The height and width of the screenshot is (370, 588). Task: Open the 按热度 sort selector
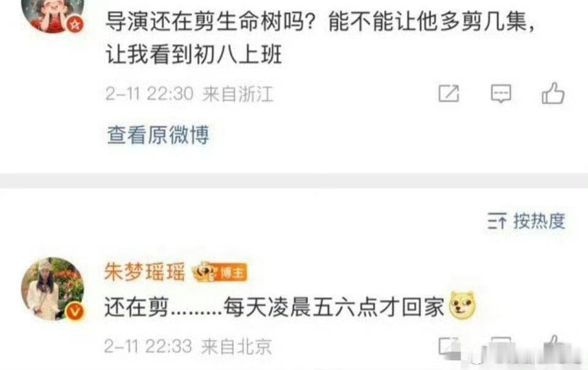pos(527,221)
